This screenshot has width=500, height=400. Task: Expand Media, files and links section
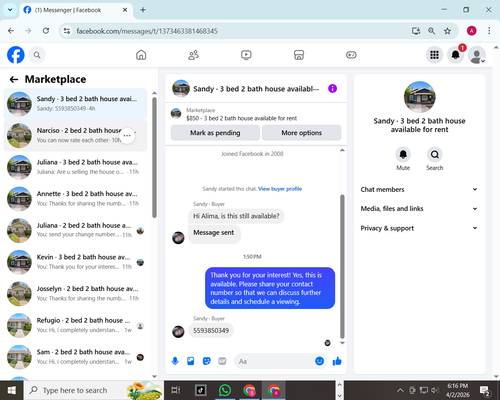[x=419, y=209]
